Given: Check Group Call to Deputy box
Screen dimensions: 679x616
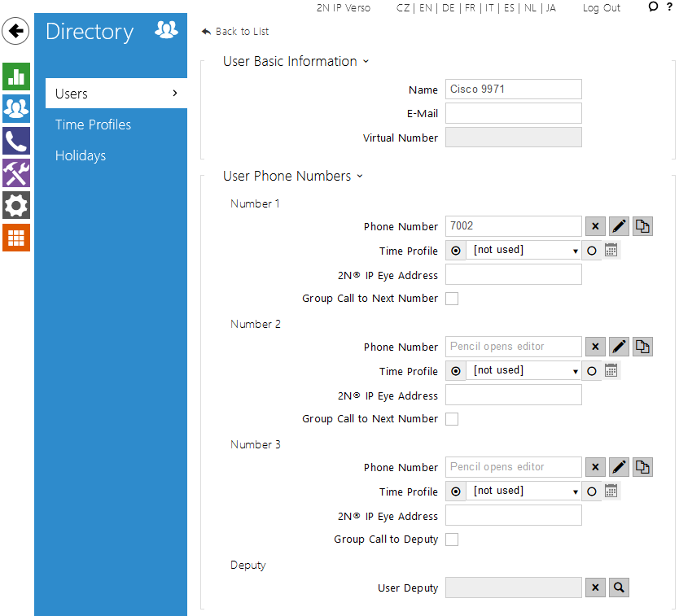Looking at the screenshot, I should pos(452,540).
